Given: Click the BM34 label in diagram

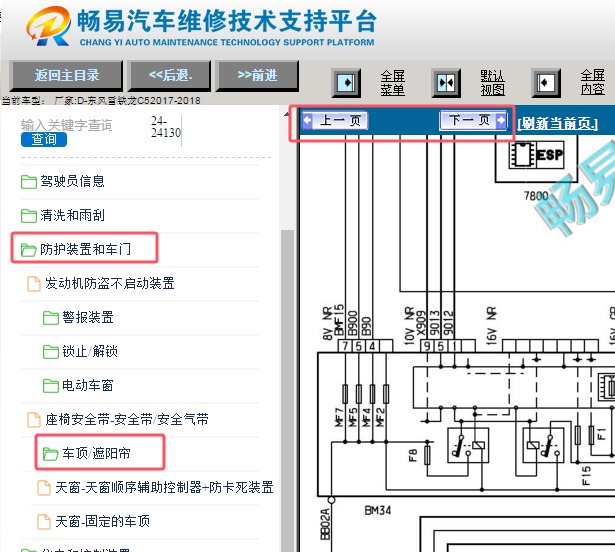Looking at the screenshot, I should (378, 510).
